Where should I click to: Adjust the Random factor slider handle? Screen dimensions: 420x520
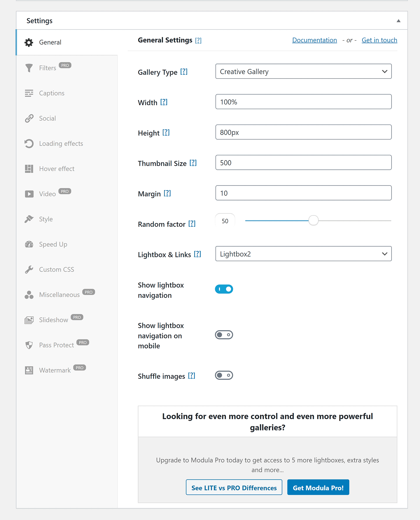click(313, 221)
